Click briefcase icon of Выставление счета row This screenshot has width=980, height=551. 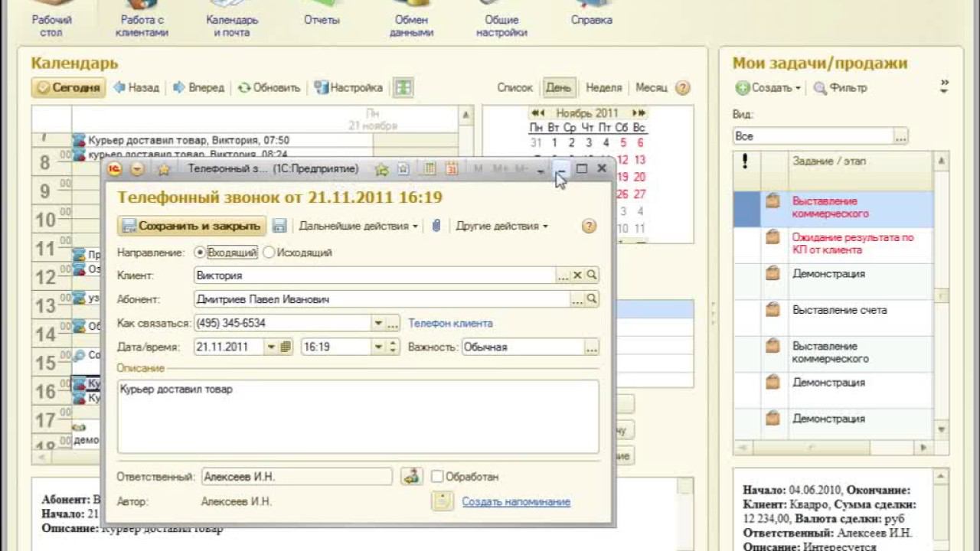[773, 309]
